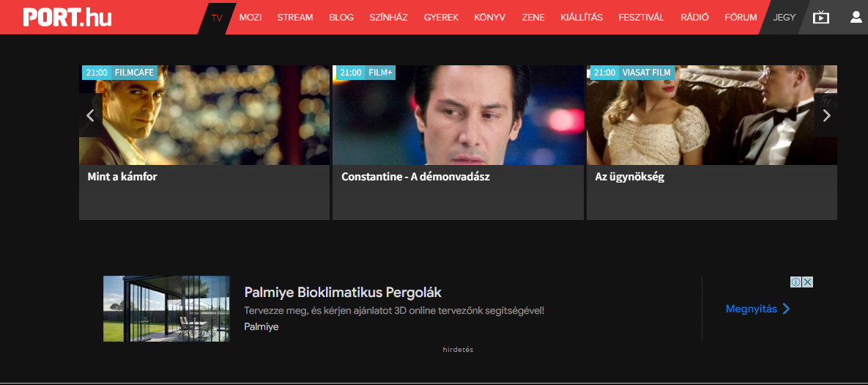Click the ad description text about 3D tervező
The width and height of the screenshot is (868, 385).
394,310
